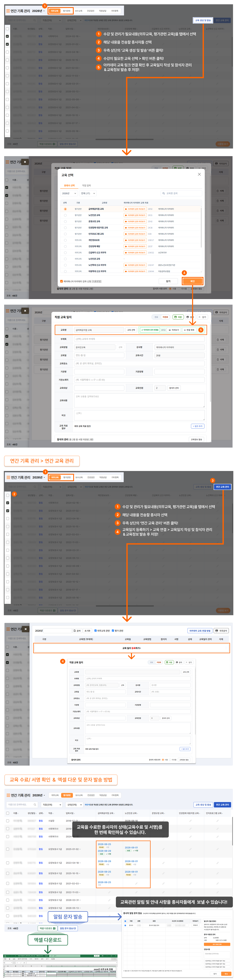Click 엑셀 다운로드 in the 평가관련 tab screenshot
The image size is (237, 980).
click(48, 928)
